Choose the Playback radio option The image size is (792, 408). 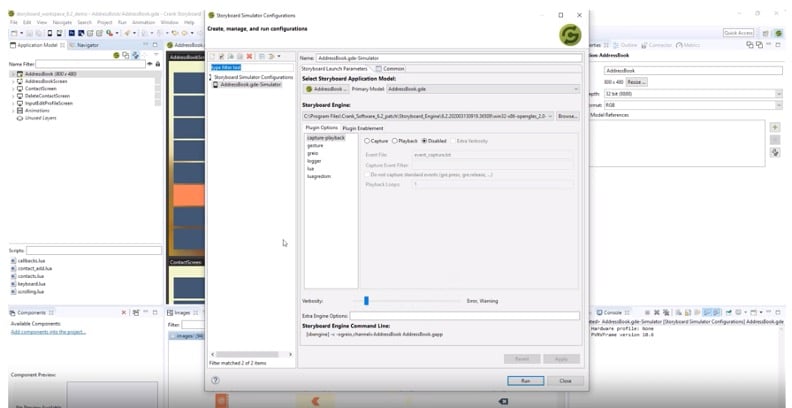[396, 141]
